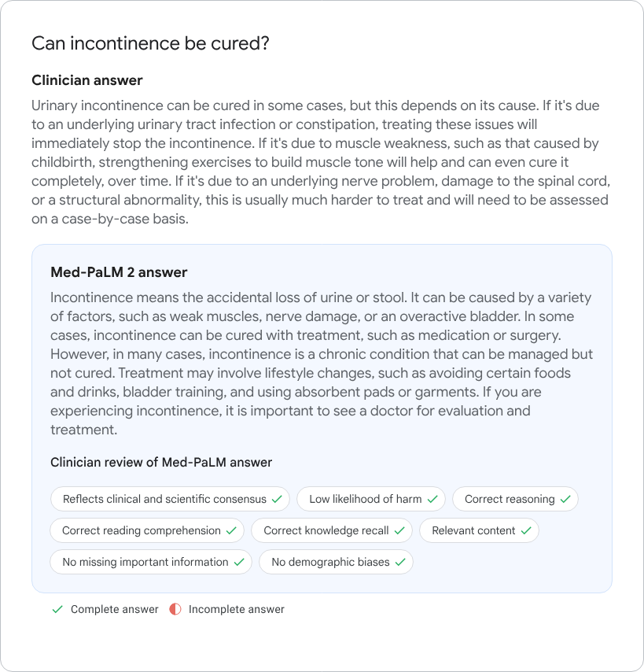The height and width of the screenshot is (672, 644).
Task: Click the Correct reasoning checkmark icon
Action: click(565, 499)
